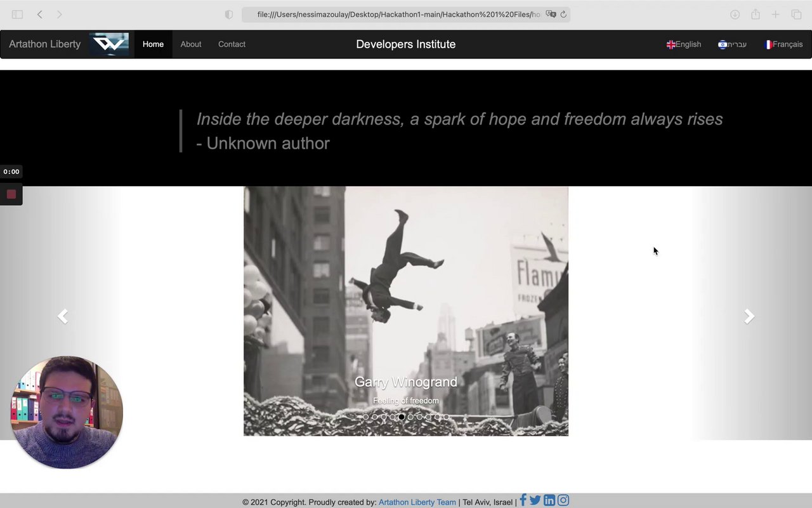812x508 pixels.
Task: Open the Instagram icon in the footer
Action: point(563,500)
